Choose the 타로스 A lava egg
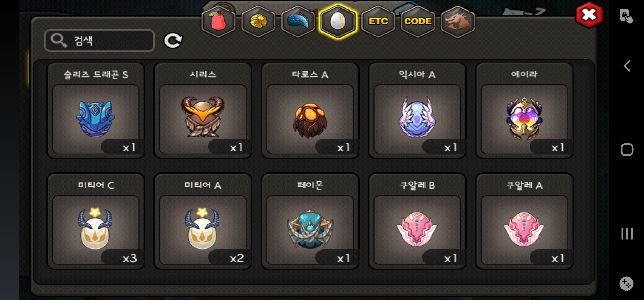This screenshot has height=300, width=644. pos(310,111)
